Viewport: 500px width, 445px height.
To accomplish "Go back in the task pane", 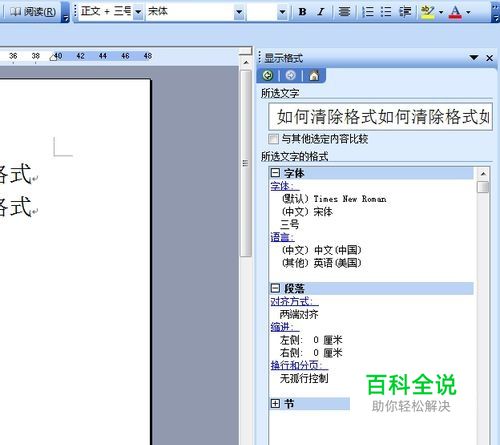I will click(x=268, y=75).
